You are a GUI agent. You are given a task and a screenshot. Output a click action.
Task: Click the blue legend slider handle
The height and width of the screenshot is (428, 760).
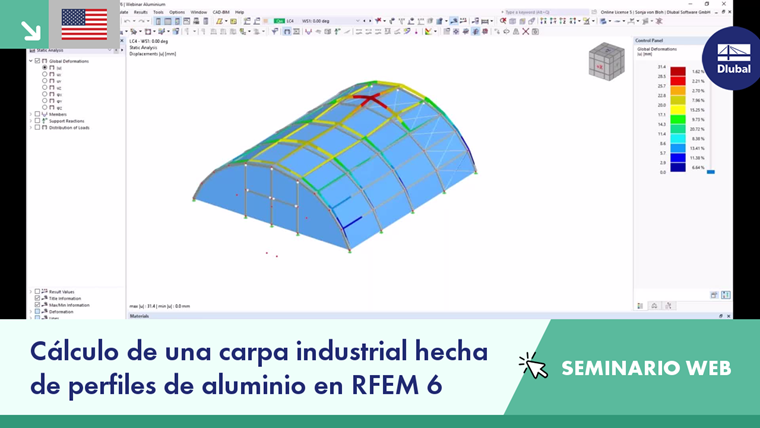pos(711,172)
